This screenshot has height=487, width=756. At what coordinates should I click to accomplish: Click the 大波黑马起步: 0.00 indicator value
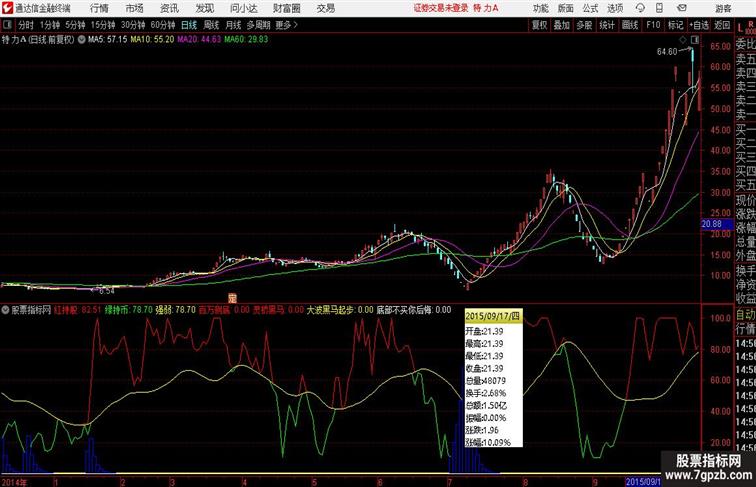[340, 310]
